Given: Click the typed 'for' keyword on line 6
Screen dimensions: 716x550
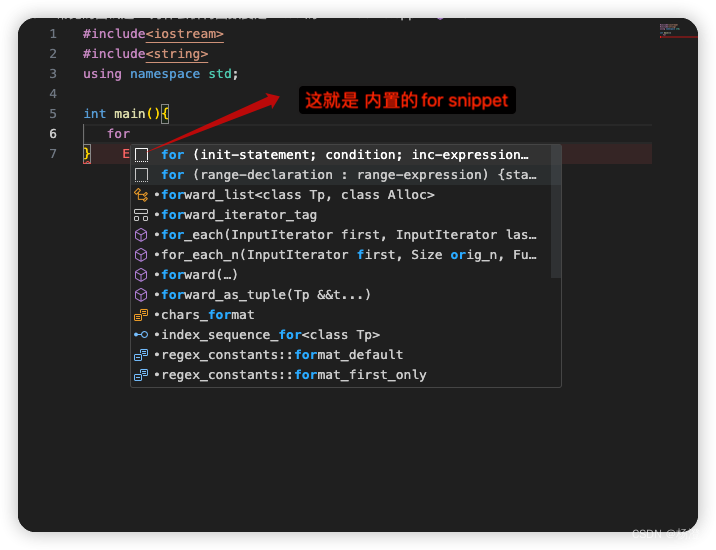Looking at the screenshot, I should [119, 134].
